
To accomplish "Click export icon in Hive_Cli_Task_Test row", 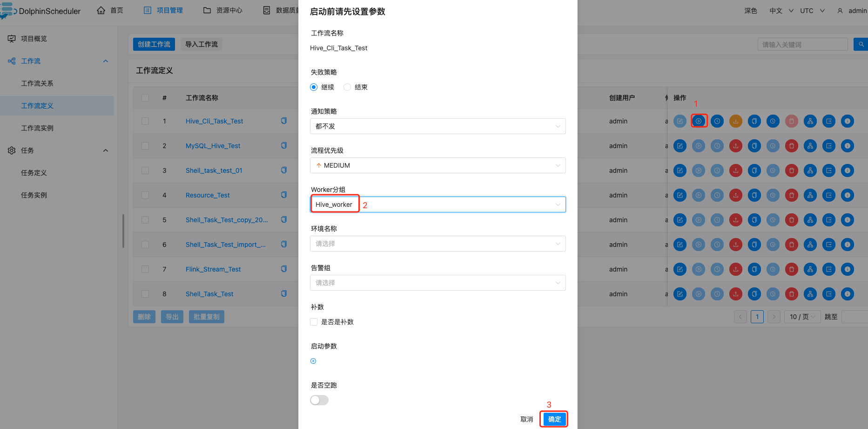I will 829,121.
